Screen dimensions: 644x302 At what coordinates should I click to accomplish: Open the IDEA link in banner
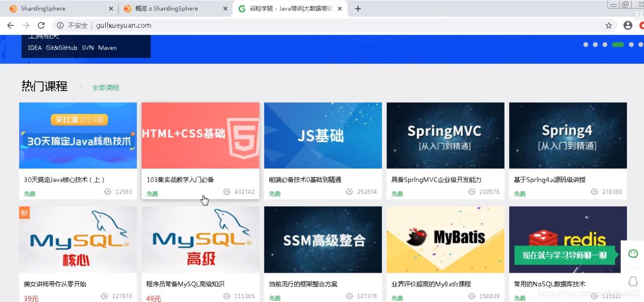(x=35, y=48)
